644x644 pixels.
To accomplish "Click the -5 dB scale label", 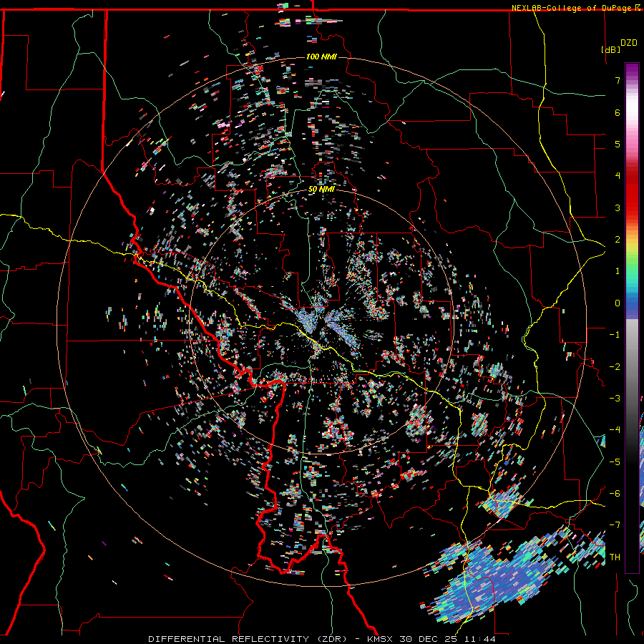I will point(615,462).
